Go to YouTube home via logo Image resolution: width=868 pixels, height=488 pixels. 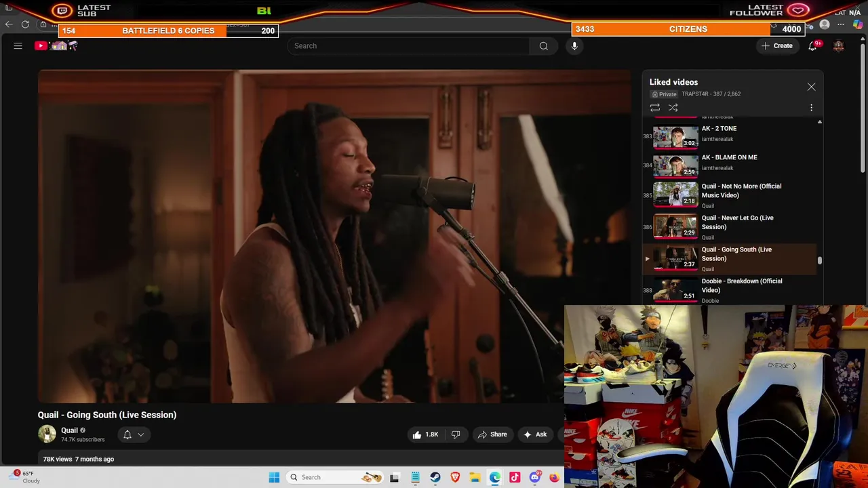coord(57,46)
